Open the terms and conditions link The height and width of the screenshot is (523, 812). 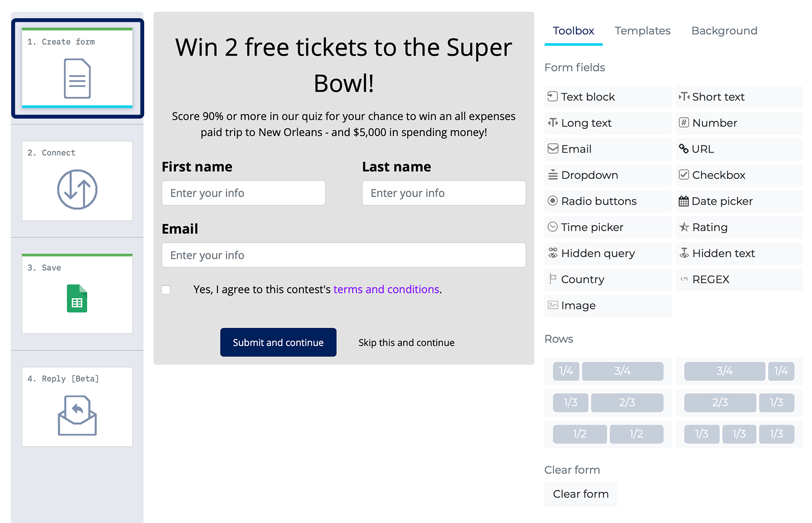pos(386,290)
